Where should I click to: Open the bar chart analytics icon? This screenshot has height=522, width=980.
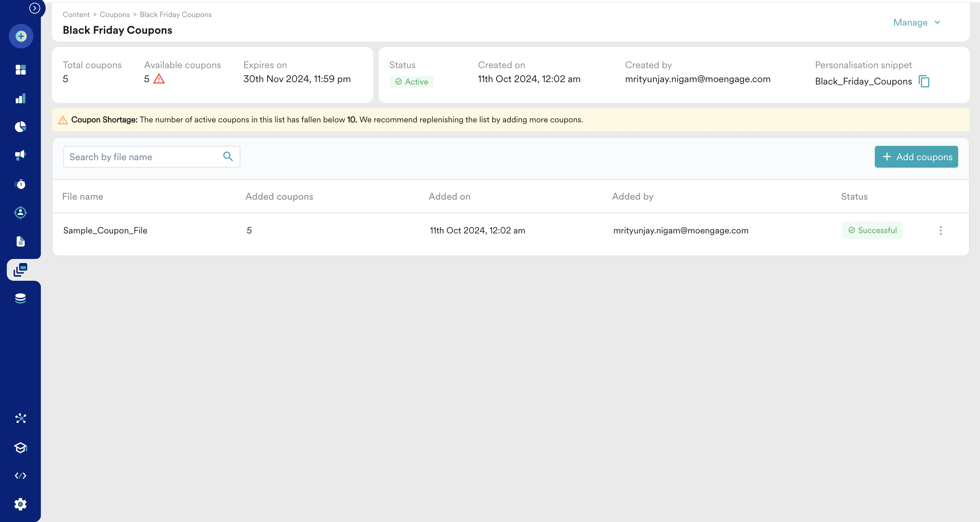[x=20, y=98]
